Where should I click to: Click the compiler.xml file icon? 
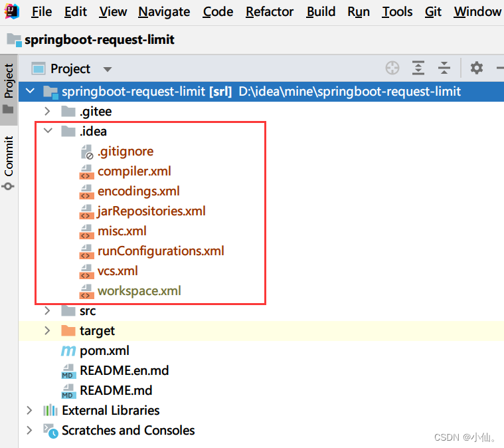(x=86, y=171)
